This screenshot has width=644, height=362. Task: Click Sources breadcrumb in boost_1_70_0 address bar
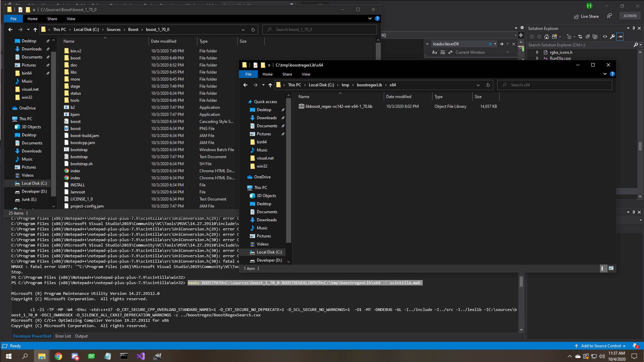[113, 30]
